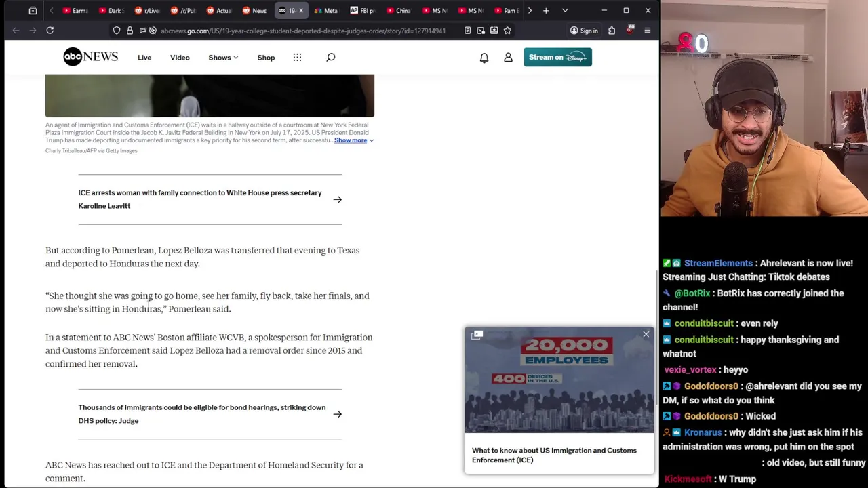868x488 pixels.
Task: Bookmark this page with the star icon
Action: coord(507,30)
